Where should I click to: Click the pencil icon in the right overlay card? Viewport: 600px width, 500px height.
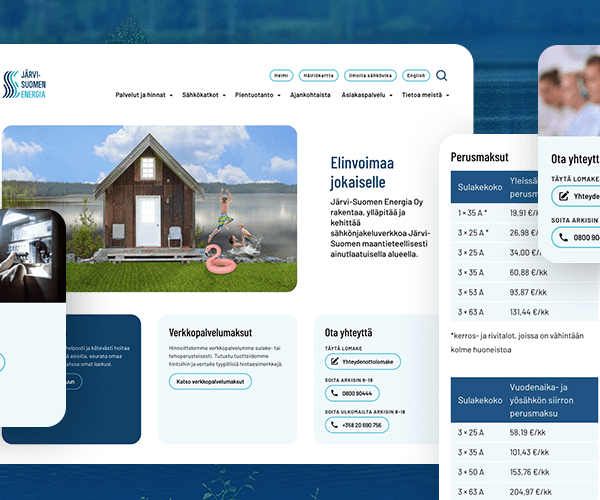(564, 196)
